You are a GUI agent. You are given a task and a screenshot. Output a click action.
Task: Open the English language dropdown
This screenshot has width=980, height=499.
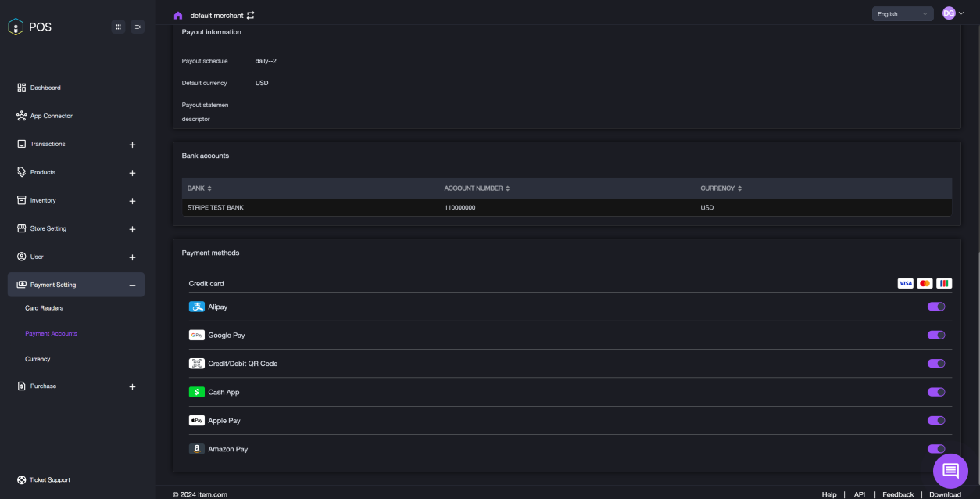(902, 13)
